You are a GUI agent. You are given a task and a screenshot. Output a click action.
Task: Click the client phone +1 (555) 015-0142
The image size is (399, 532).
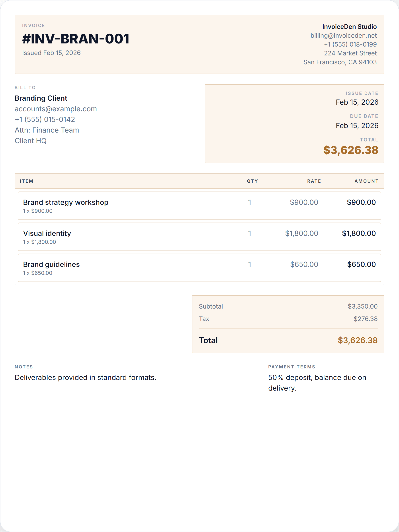click(45, 119)
